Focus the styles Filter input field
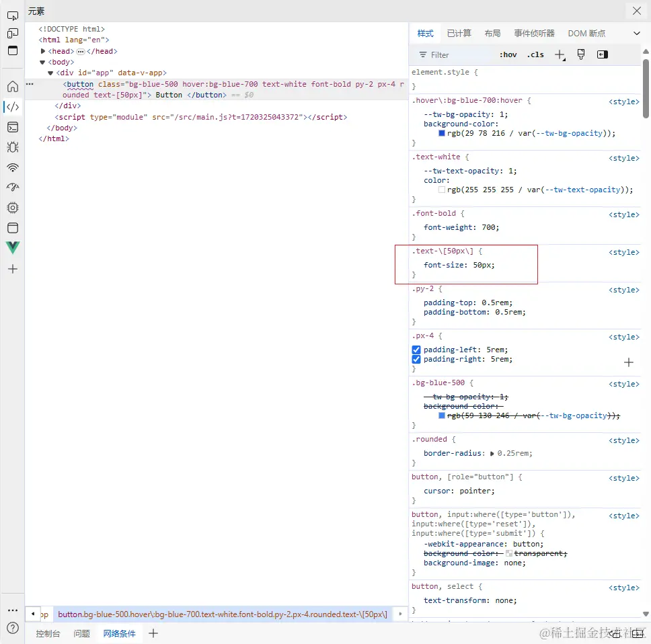Screen dimensions: 651x644 click(x=455, y=54)
